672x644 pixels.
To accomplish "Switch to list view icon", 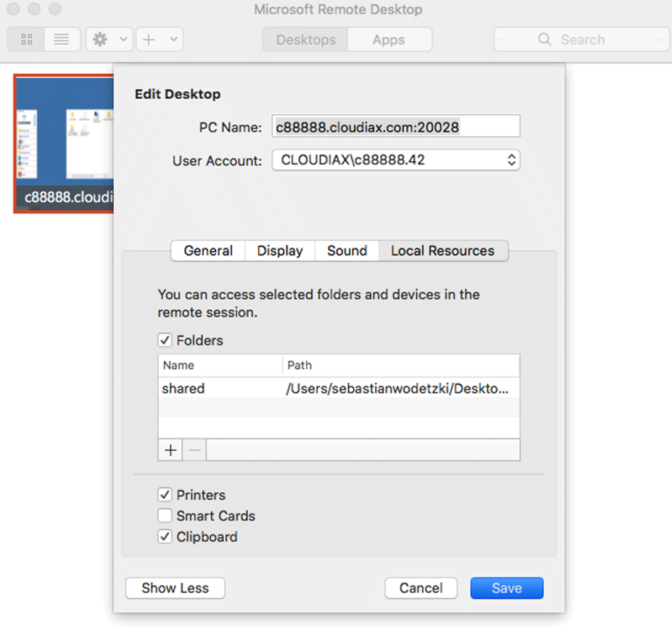I will [x=62, y=39].
